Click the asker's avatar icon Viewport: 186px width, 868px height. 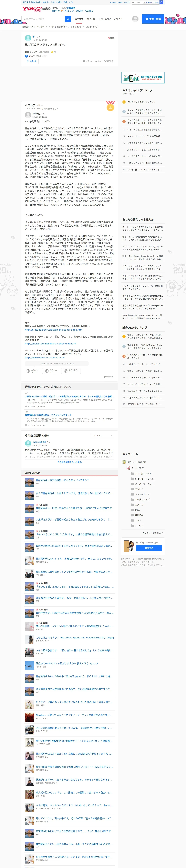coord(28,38)
